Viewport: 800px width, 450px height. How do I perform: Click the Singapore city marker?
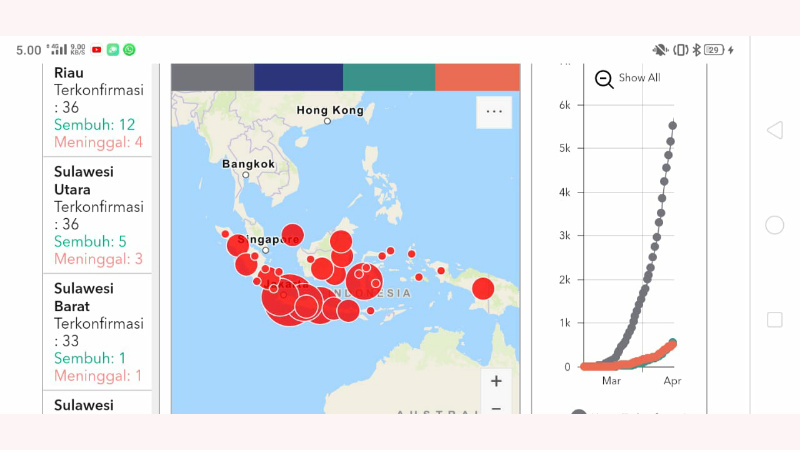265,250
